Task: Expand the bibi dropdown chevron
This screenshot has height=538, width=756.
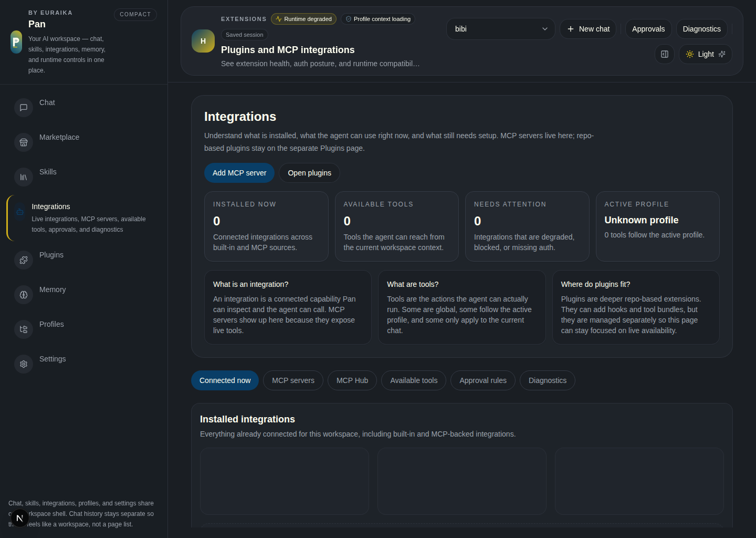Action: pyautogui.click(x=545, y=29)
